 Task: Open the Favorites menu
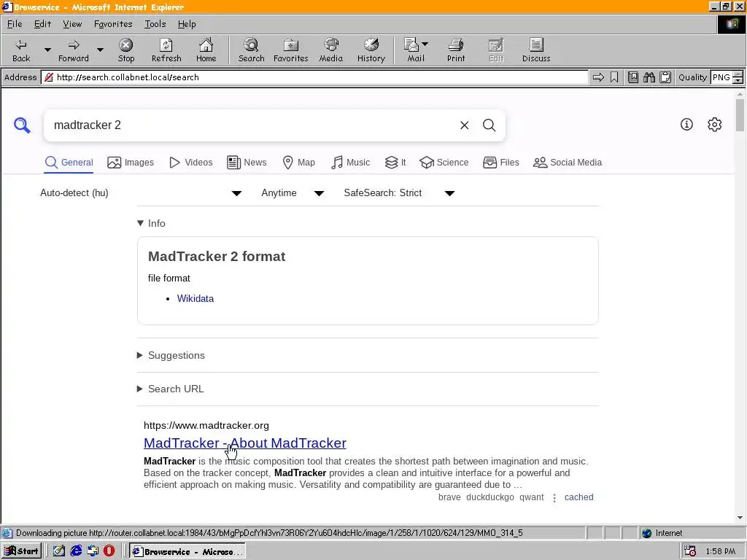(x=113, y=24)
